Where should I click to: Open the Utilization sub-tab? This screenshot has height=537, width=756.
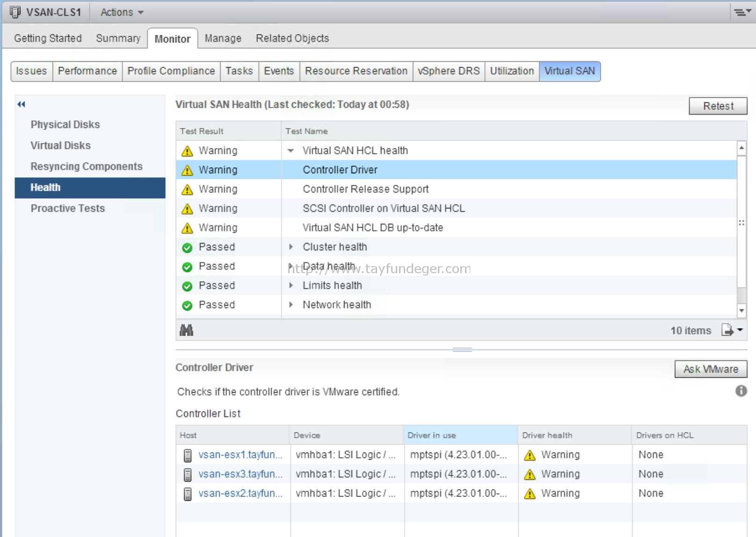coord(512,71)
